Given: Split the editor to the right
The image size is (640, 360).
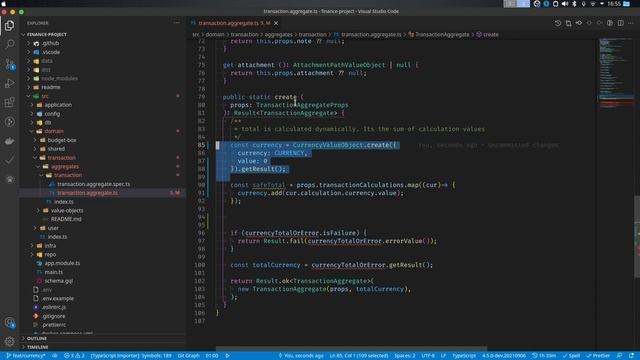Looking at the screenshot, I should (620, 23).
